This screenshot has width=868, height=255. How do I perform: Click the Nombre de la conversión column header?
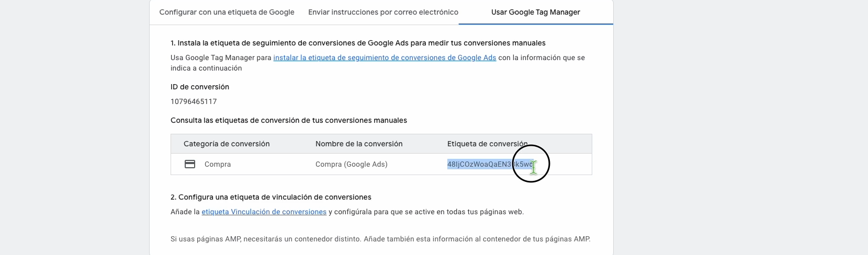[359, 144]
